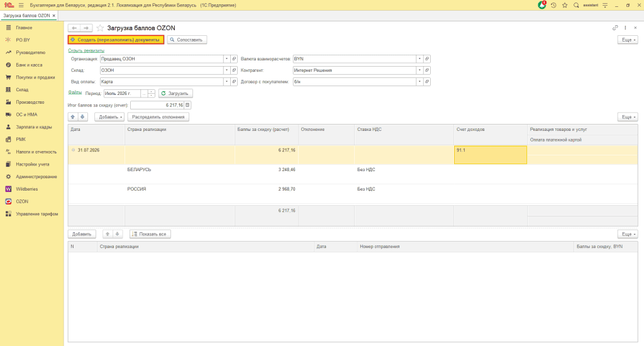This screenshot has height=346, width=644.
Task: Expand the Контрагент dropdown list
Action: [x=419, y=70]
